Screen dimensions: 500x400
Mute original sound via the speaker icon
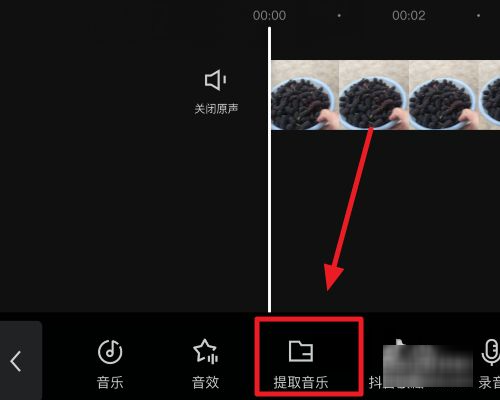(215, 80)
